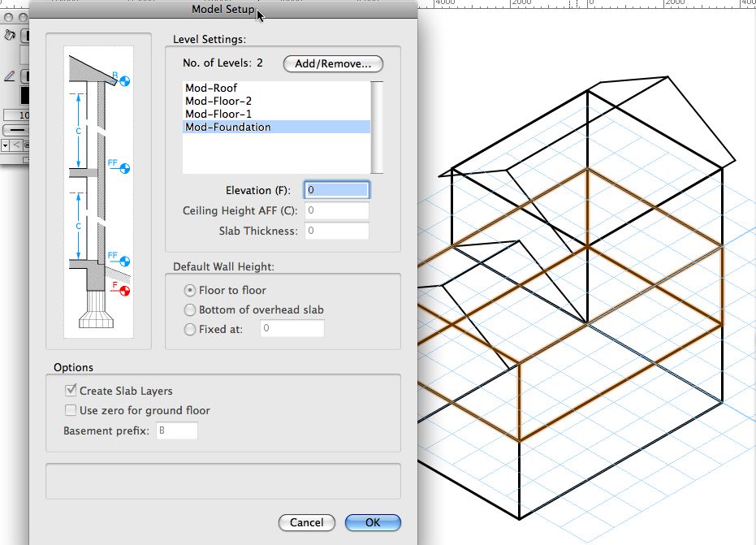756x545 pixels.
Task: Click the Slab Thickness field
Action: click(336, 231)
